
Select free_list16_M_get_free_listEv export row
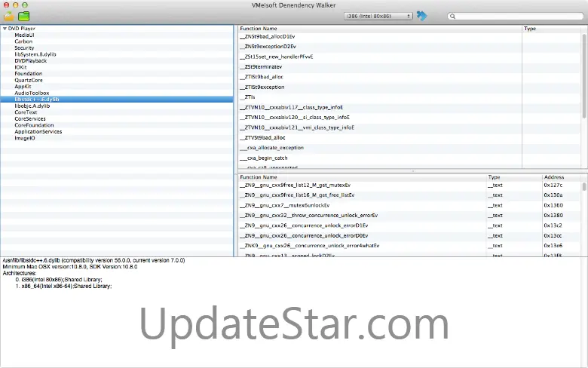coord(409,195)
